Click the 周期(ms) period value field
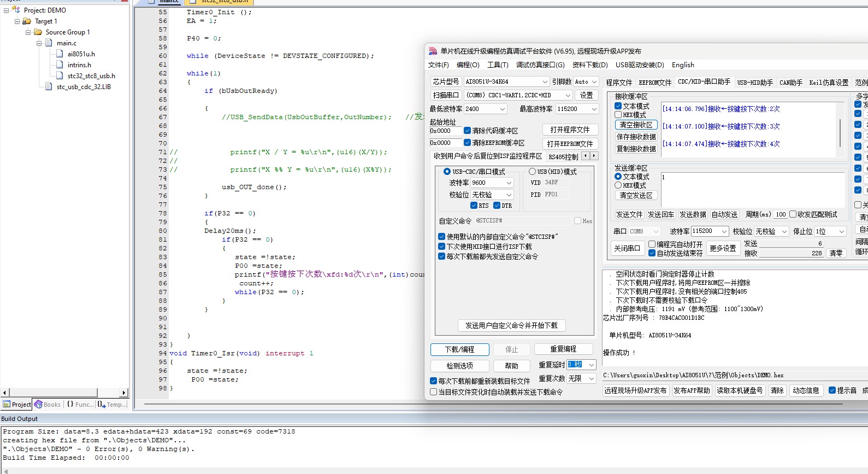 pyautogui.click(x=781, y=214)
